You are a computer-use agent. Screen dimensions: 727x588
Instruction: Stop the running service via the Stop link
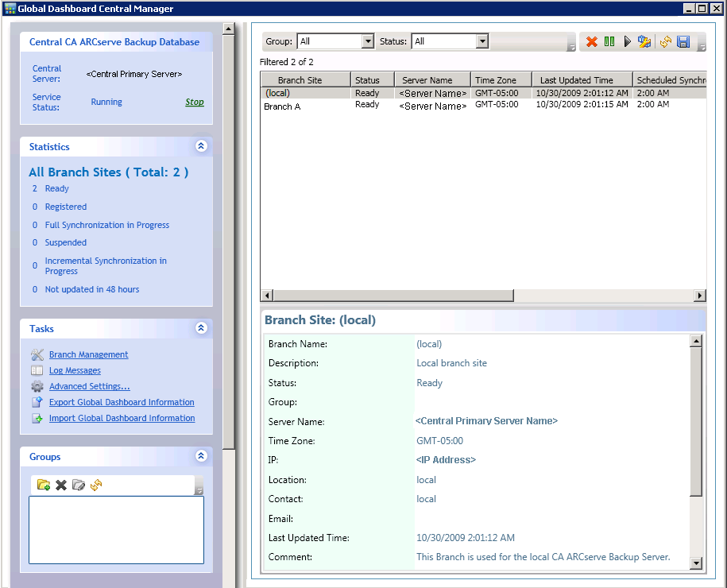pyautogui.click(x=194, y=102)
